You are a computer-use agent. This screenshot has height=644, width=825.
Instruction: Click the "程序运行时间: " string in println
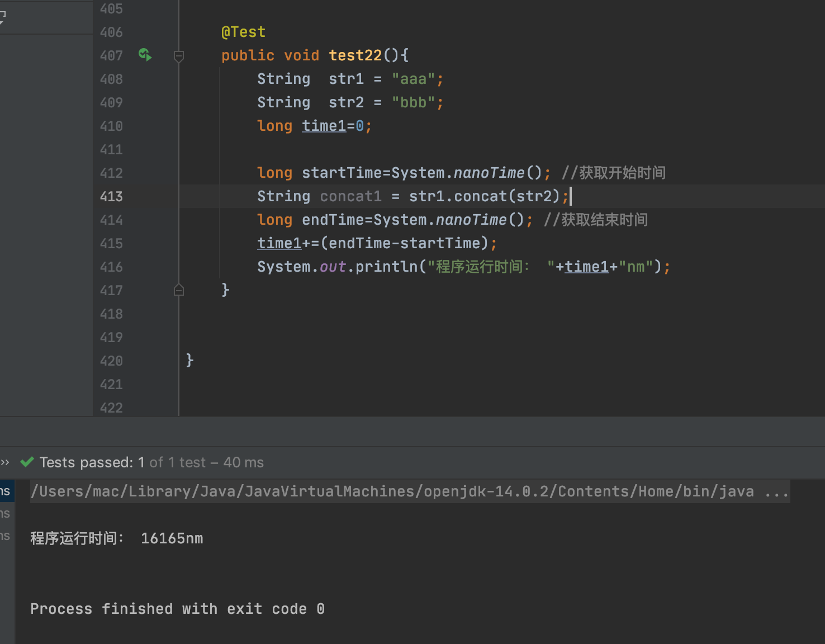point(491,267)
